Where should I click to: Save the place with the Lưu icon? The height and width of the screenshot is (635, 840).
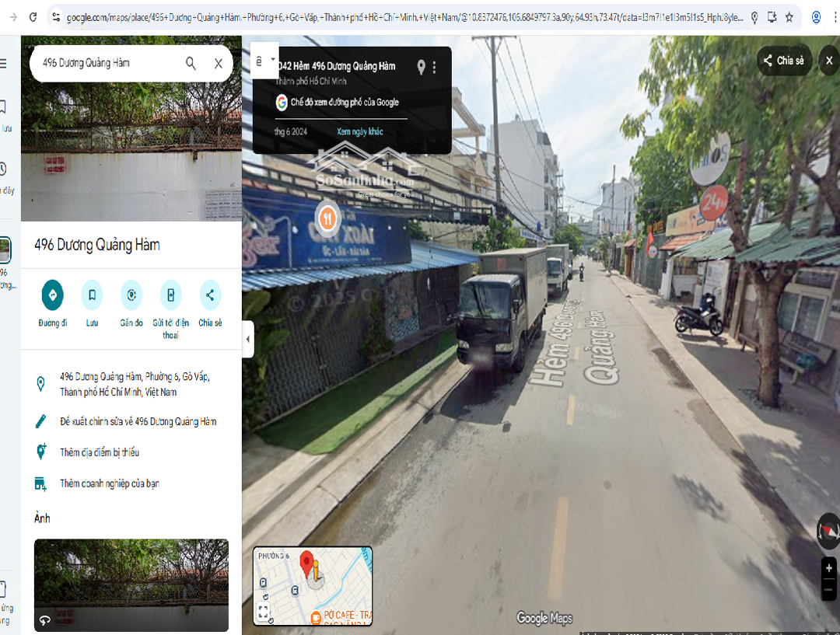[92, 295]
